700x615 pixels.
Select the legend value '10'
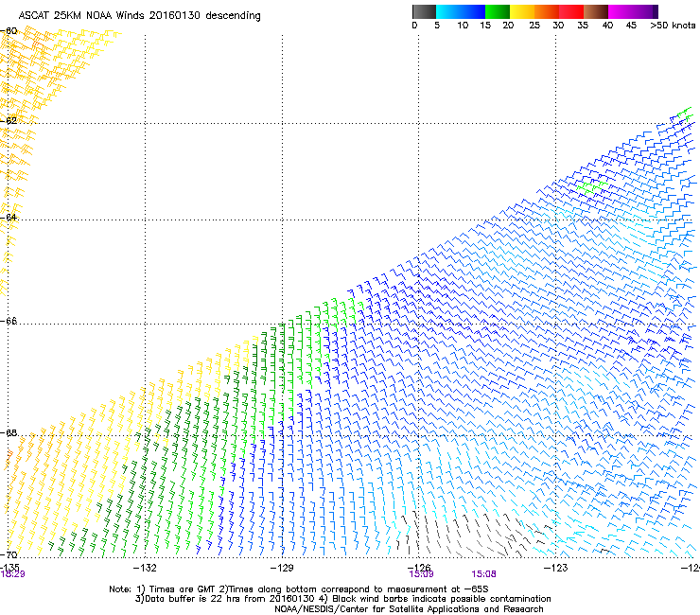(x=463, y=26)
